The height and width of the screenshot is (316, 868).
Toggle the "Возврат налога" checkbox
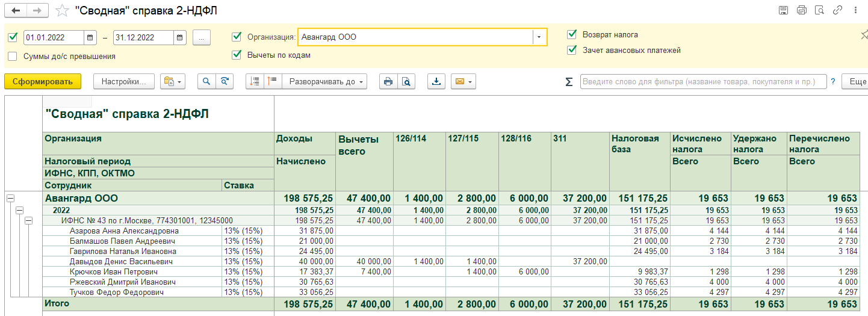[x=572, y=35]
